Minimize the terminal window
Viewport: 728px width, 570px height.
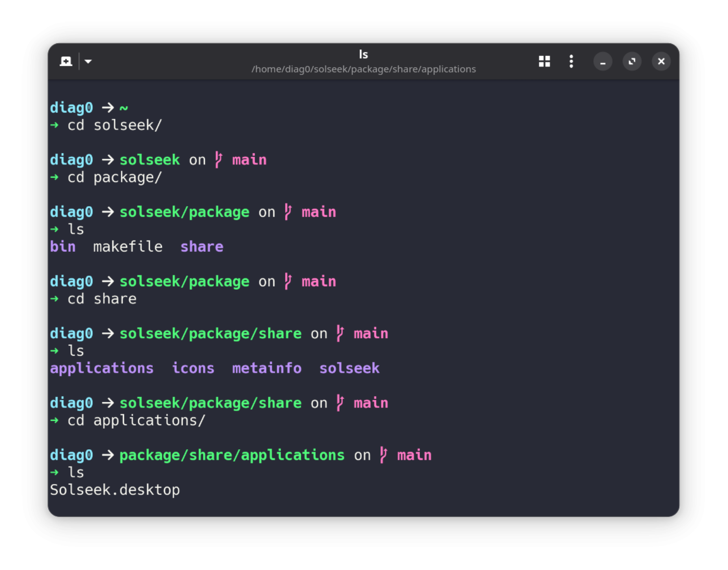[x=603, y=61]
